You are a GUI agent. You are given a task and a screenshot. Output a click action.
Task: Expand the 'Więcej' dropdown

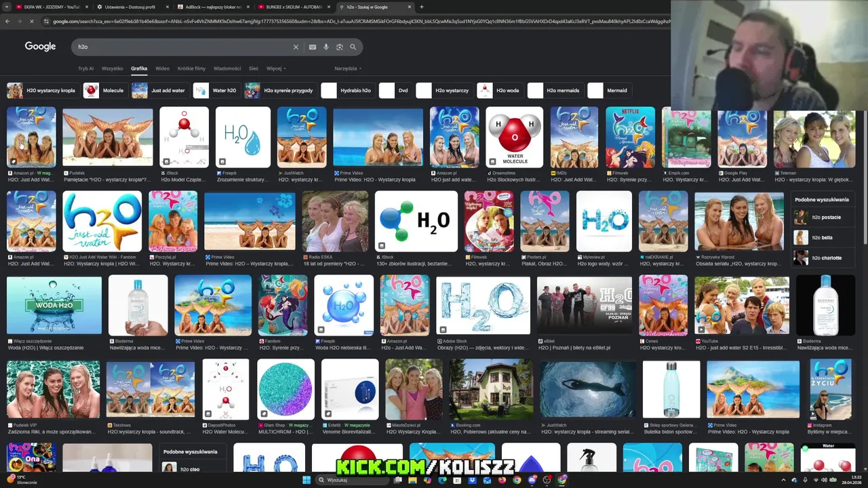(276, 68)
